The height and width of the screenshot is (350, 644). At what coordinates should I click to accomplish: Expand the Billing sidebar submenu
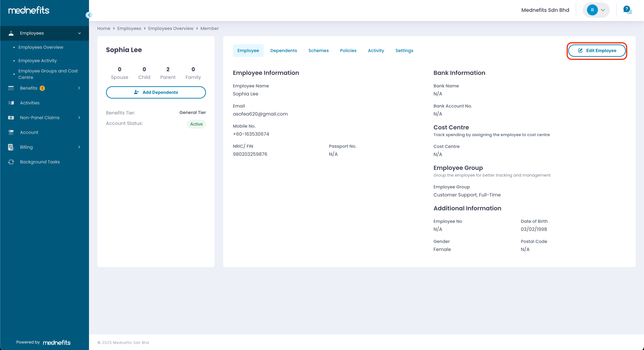(79, 147)
